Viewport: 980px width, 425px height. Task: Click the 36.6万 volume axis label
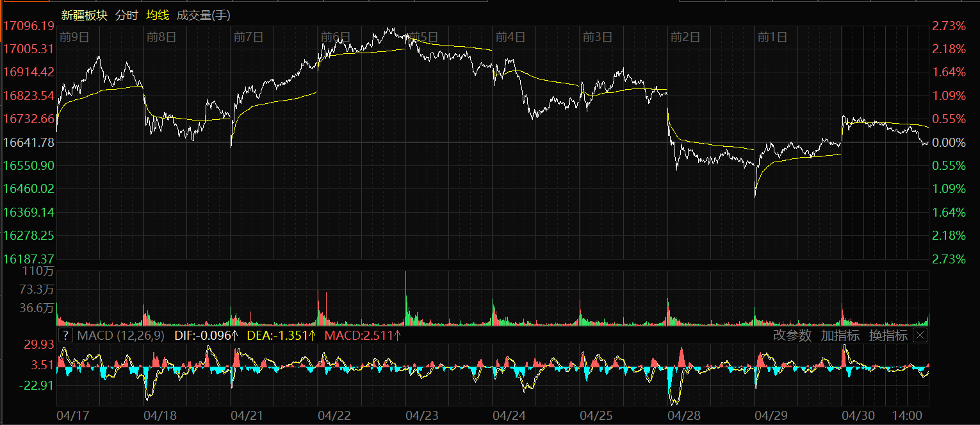[37, 308]
